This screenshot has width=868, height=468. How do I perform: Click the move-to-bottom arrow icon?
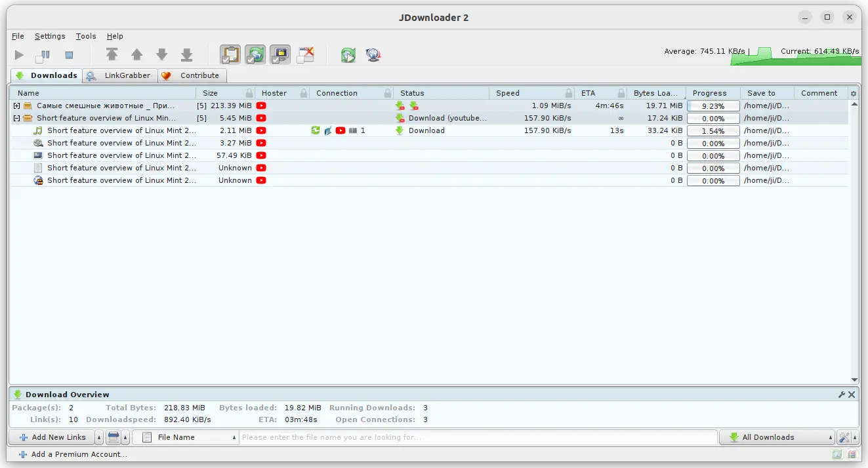point(186,55)
